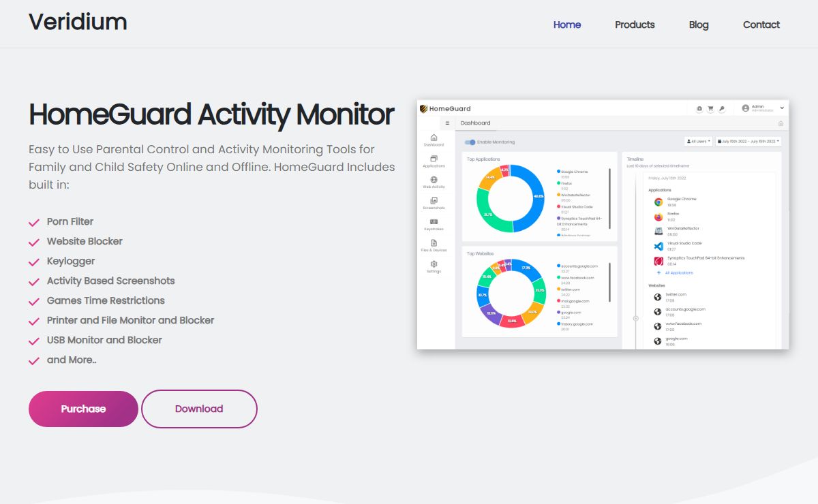
Task: Click "history.google.com" in Top Websites legend
Action: [x=578, y=324]
